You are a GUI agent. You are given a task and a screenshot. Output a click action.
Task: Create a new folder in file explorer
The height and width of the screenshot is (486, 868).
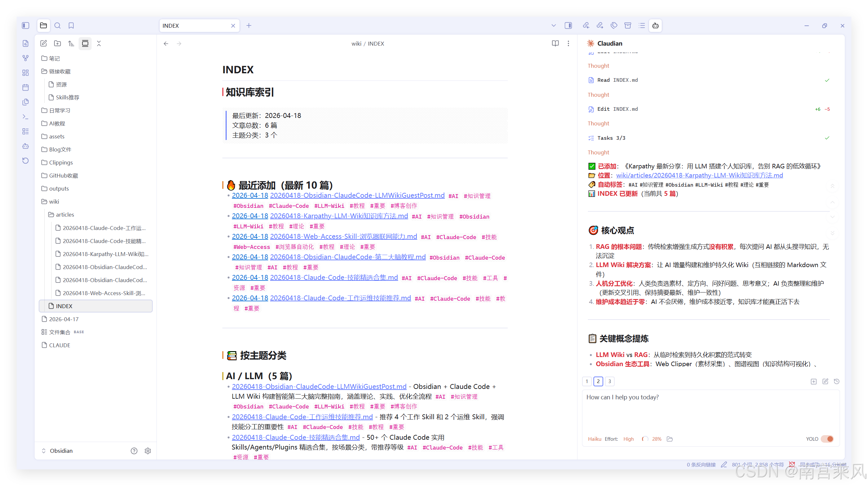coord(58,43)
